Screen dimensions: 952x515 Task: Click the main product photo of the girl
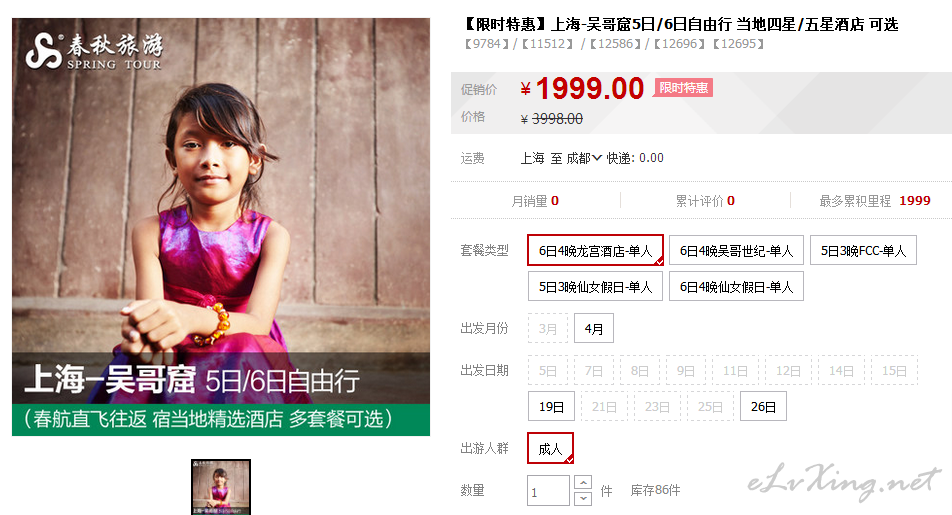(221, 227)
